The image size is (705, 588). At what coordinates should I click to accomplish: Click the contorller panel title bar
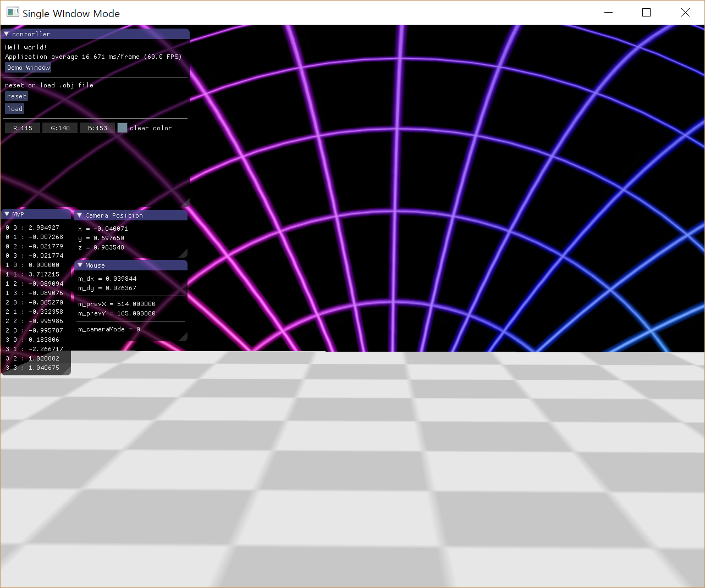95,34
